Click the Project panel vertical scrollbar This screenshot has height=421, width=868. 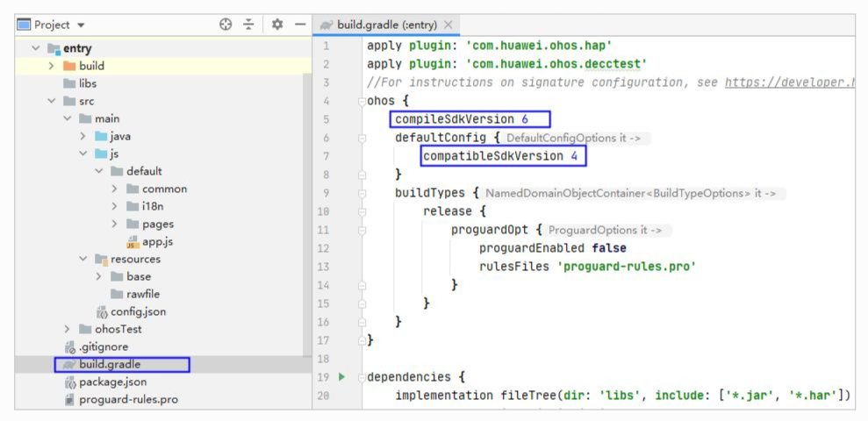point(307,216)
